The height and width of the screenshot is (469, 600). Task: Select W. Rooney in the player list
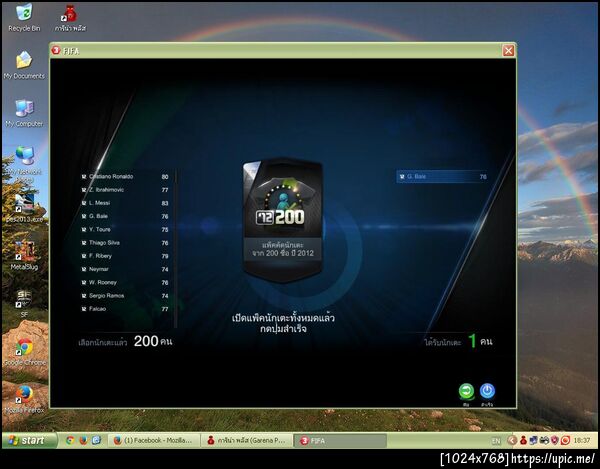point(125,282)
